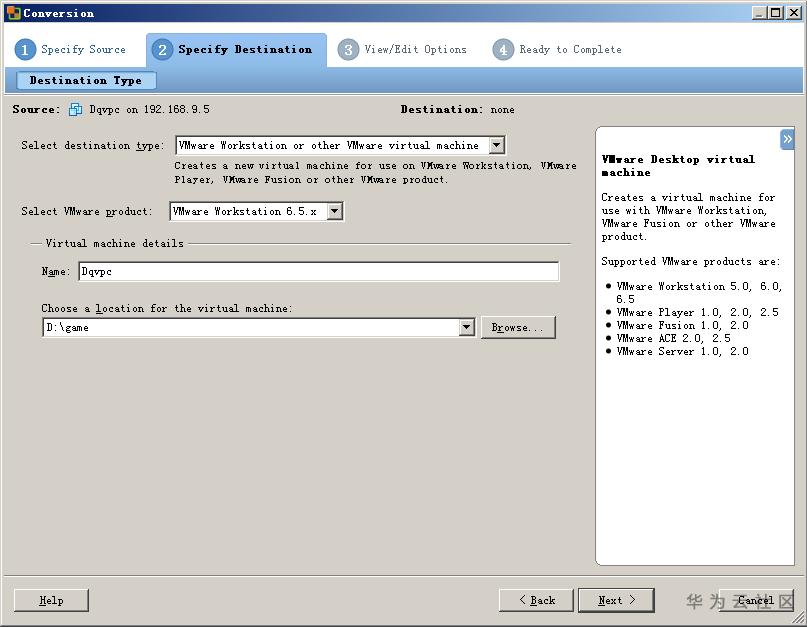Click 'Choose a location for the virtual machine' label
Viewport: 807px width, 627px height.
(166, 308)
